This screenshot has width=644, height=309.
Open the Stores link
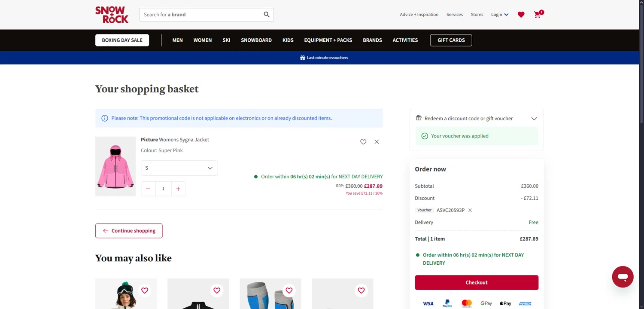[477, 15]
